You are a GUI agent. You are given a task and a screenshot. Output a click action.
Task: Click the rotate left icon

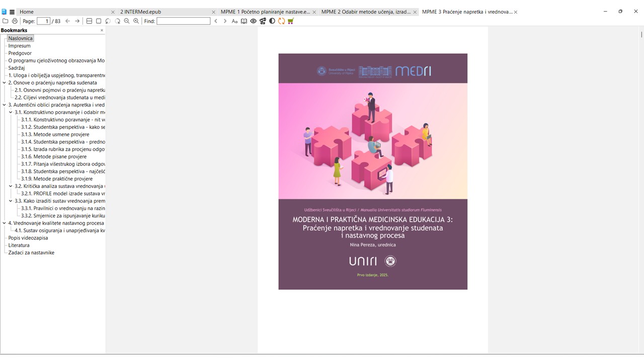(108, 21)
